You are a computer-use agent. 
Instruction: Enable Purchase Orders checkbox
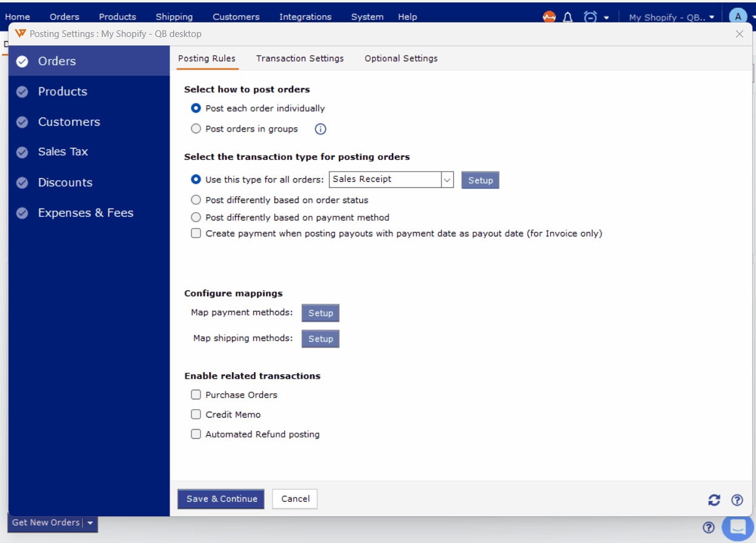(196, 395)
